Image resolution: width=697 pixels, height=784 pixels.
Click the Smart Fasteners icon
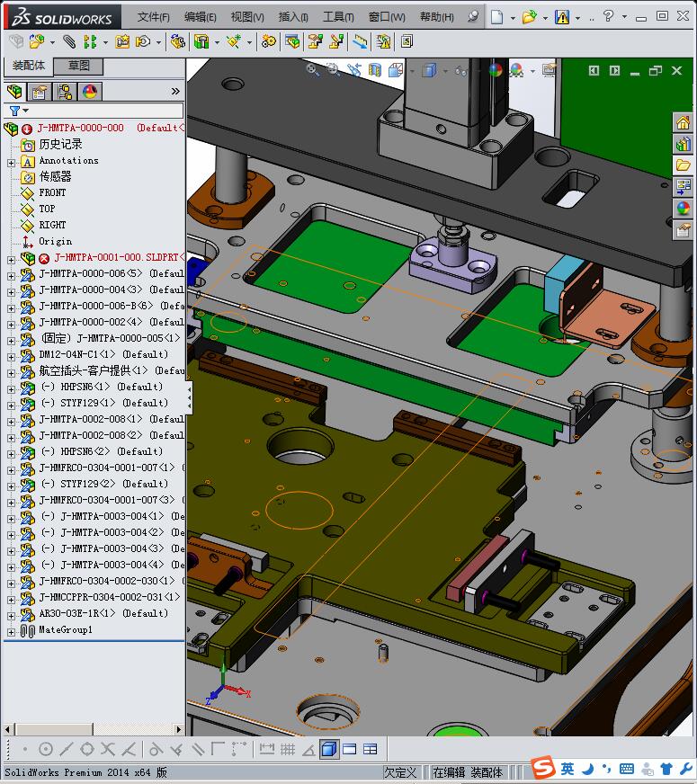click(x=122, y=41)
